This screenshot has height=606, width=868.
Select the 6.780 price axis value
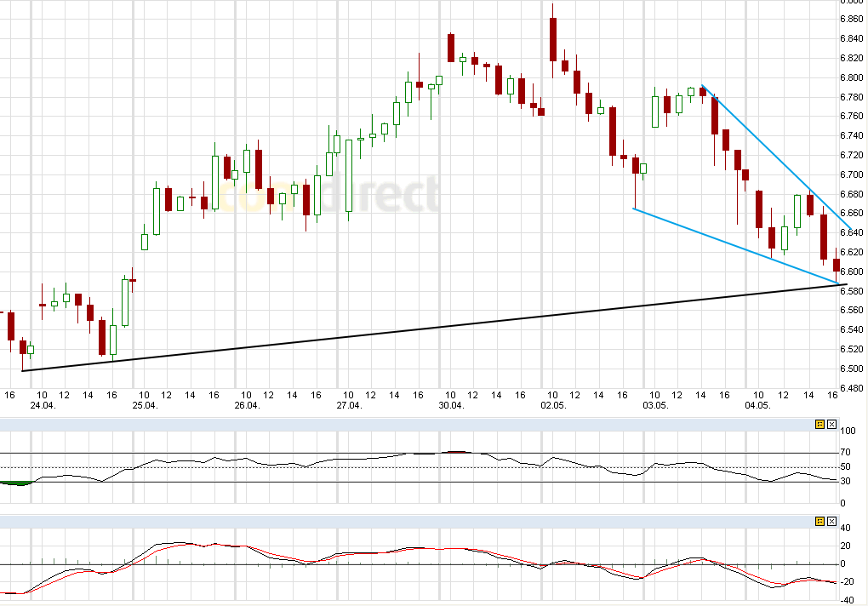851,97
